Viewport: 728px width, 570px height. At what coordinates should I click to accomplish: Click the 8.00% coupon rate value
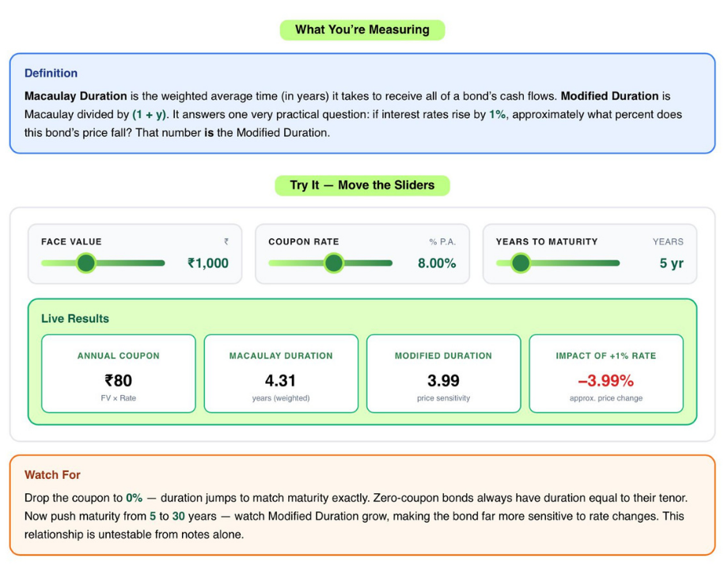[437, 263]
